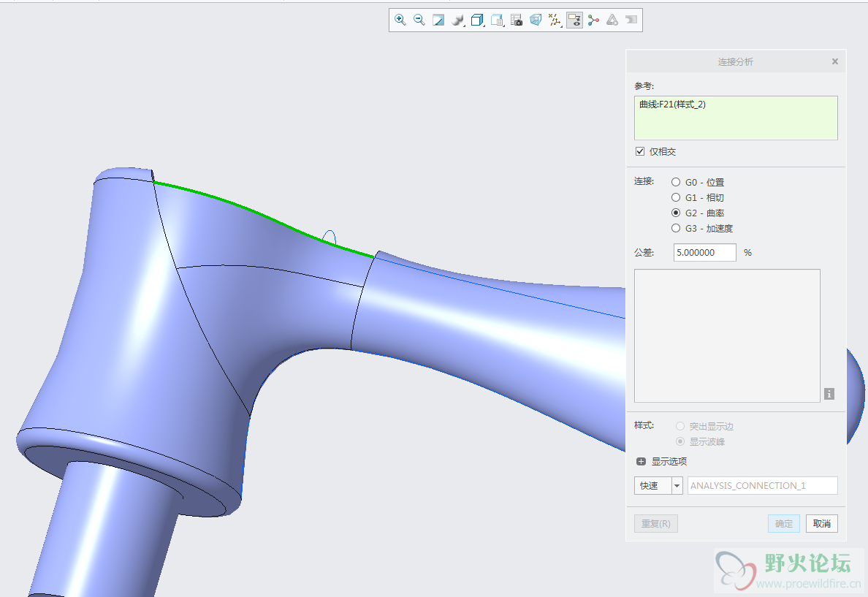Select the 显示波峰 style option
The height and width of the screenshot is (597, 868).
point(680,441)
